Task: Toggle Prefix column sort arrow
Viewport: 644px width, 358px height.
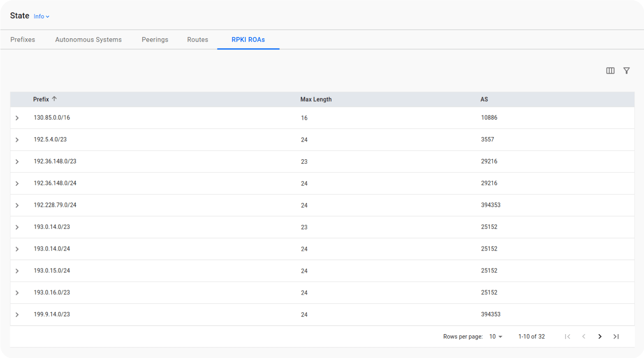Action: click(x=54, y=99)
